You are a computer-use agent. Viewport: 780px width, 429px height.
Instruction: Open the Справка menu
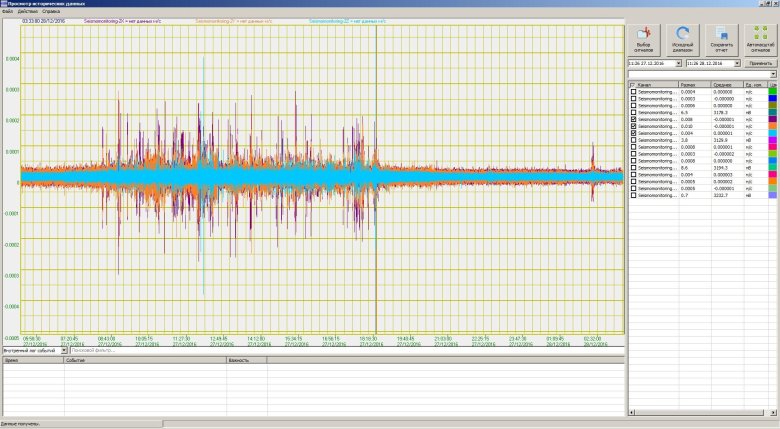pyautogui.click(x=51, y=11)
